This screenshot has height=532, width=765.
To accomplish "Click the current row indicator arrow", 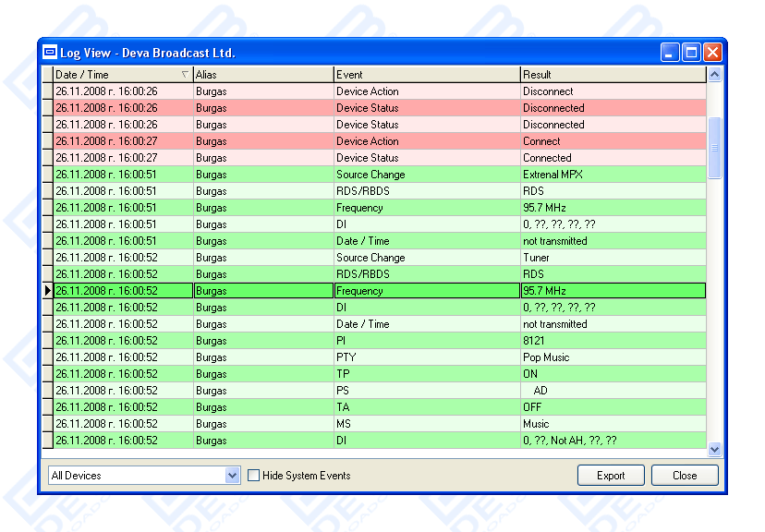I will tap(48, 291).
